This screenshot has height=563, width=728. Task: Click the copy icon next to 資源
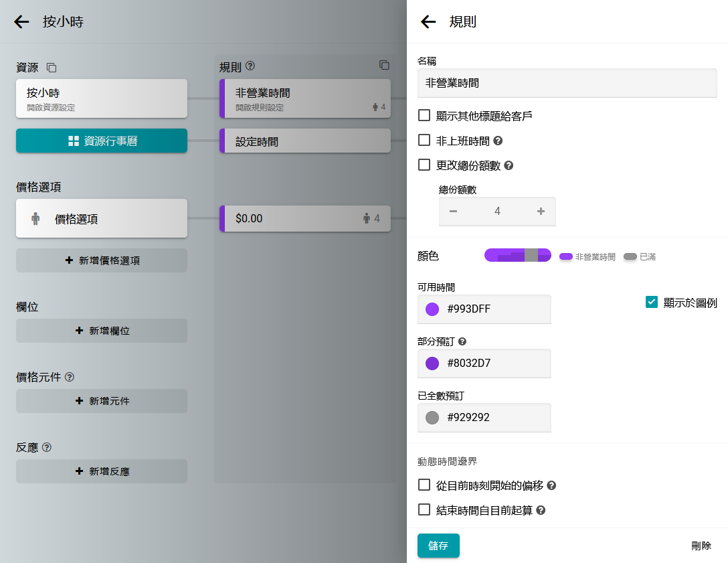[x=52, y=68]
